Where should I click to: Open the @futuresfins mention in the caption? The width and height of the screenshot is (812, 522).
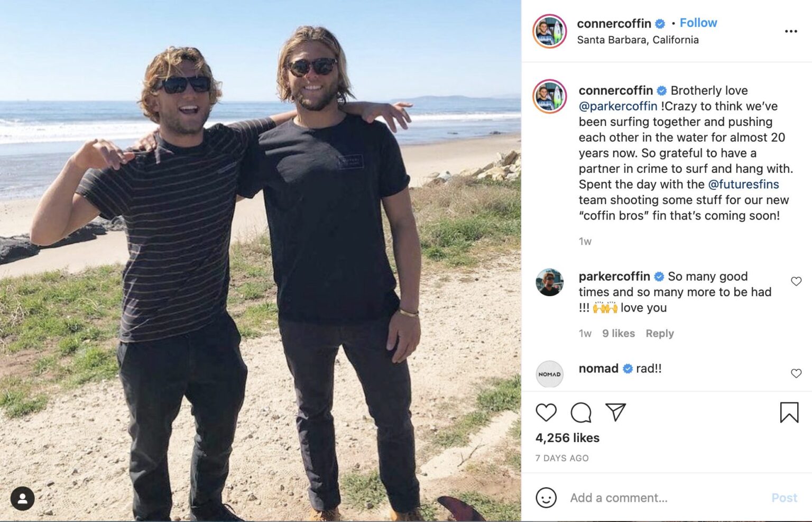point(745,185)
